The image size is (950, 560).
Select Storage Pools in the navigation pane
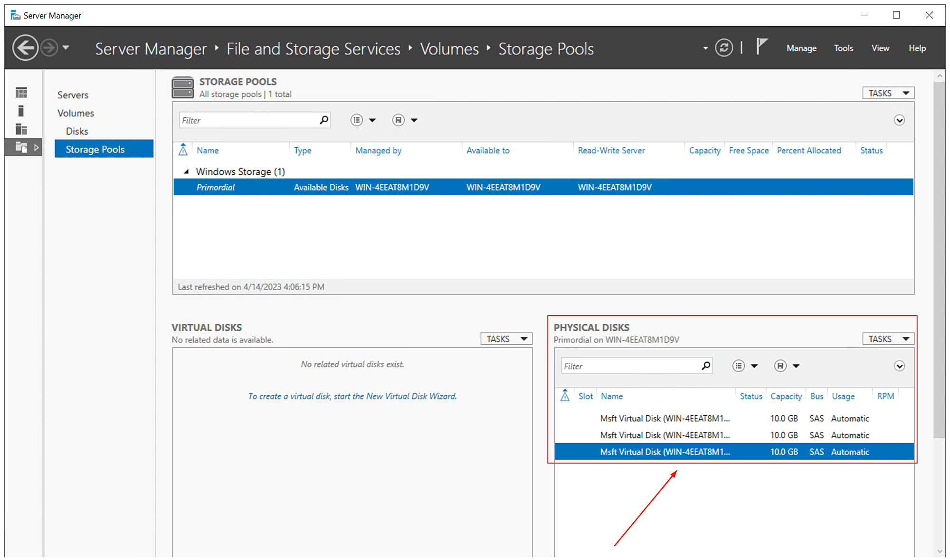[104, 149]
